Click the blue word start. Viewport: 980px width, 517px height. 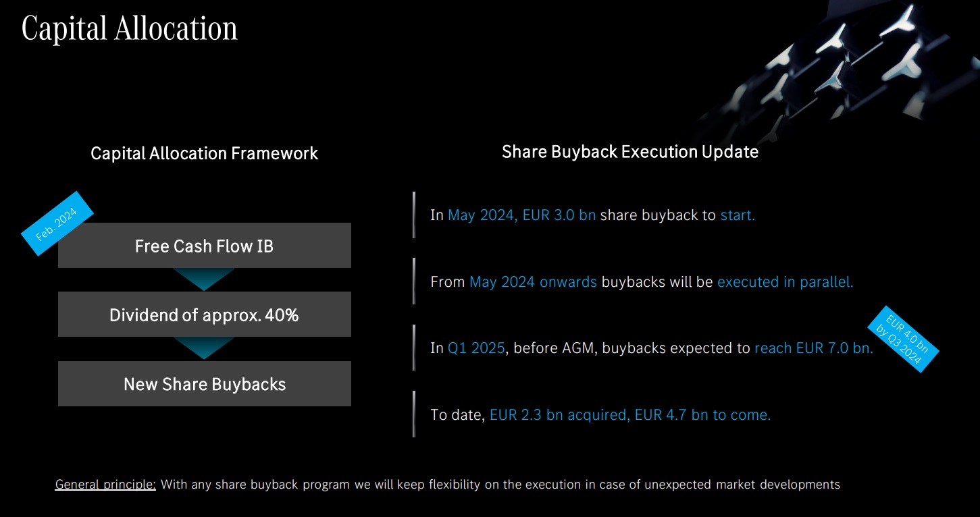[738, 215]
